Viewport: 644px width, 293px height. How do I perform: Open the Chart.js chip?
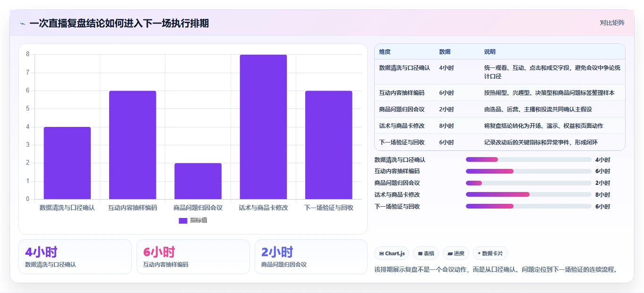click(x=392, y=253)
